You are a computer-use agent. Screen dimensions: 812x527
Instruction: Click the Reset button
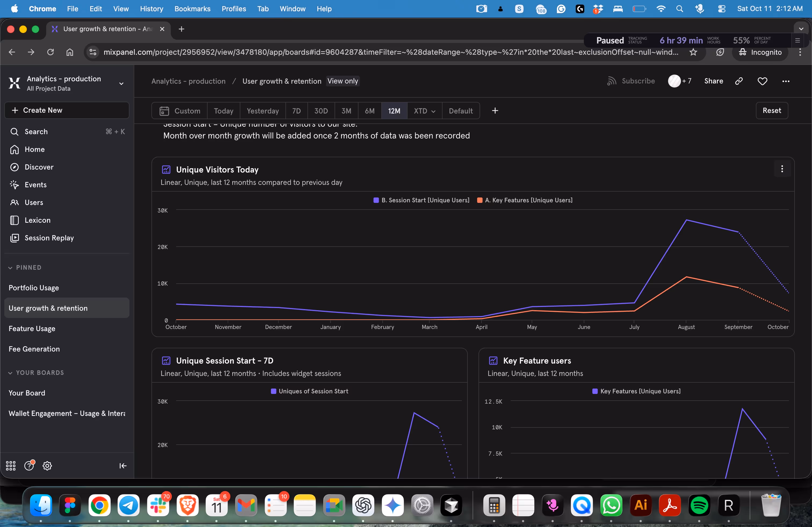[x=771, y=111]
